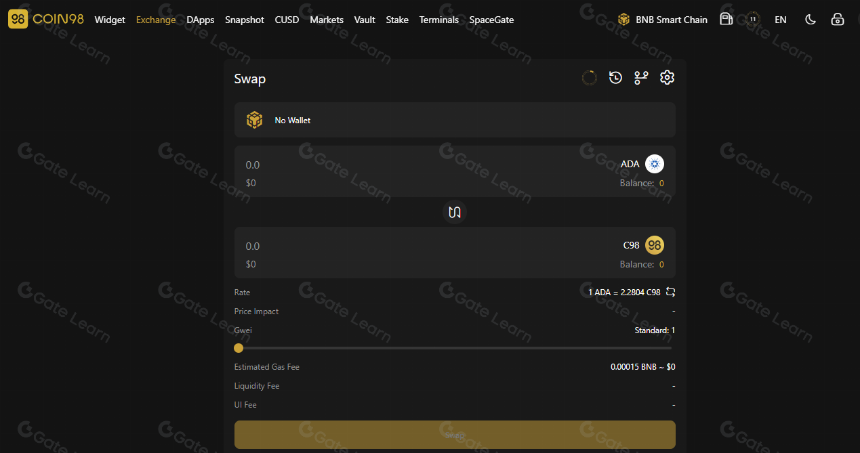The height and width of the screenshot is (453, 860).
Task: Open Terminals from the navigation
Action: [x=439, y=20]
